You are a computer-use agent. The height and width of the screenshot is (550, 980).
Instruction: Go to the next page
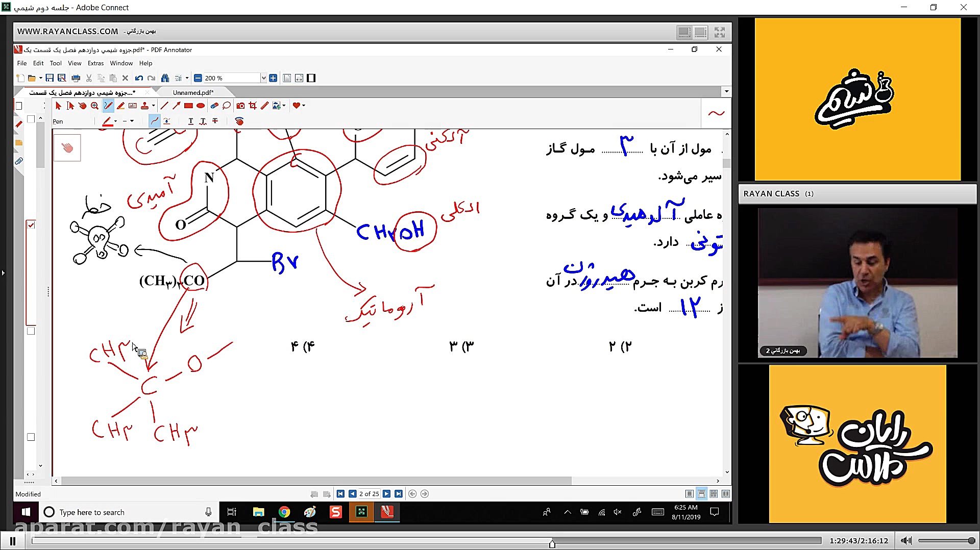click(386, 494)
